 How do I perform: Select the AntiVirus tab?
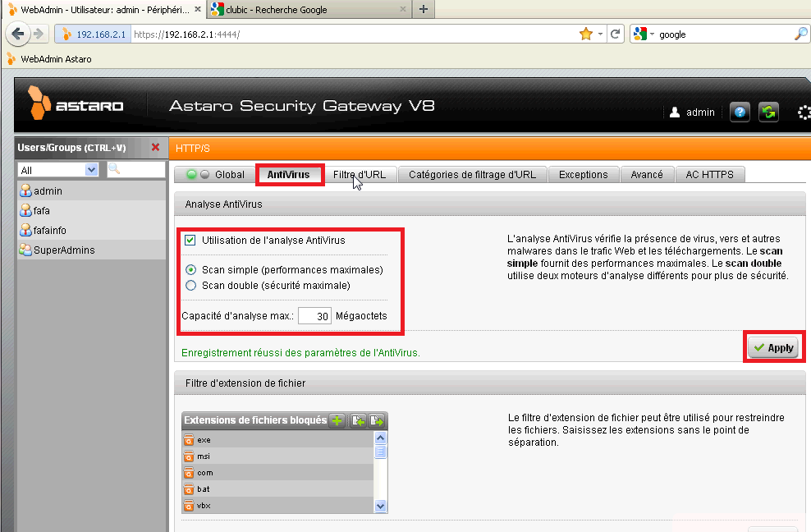point(289,174)
